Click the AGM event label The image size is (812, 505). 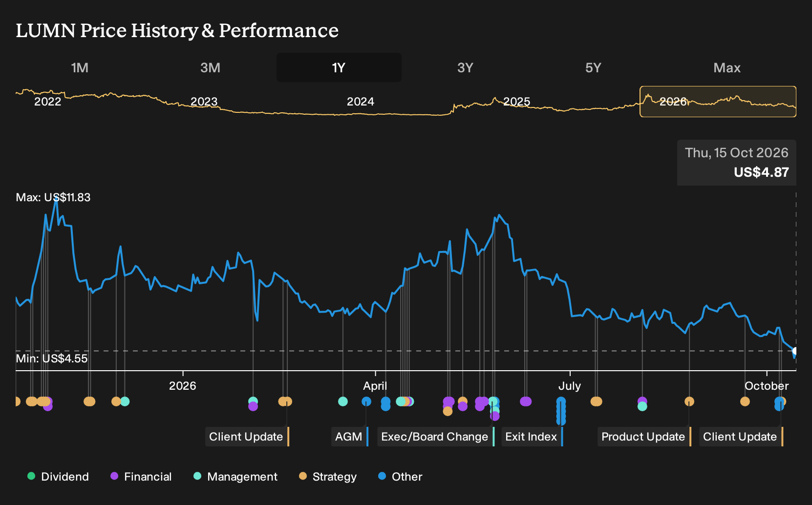[349, 437]
